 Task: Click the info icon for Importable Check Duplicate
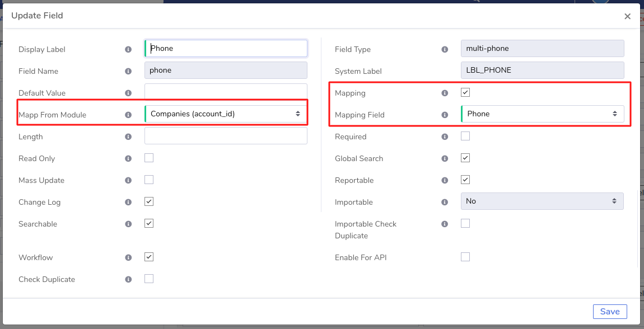(x=445, y=224)
